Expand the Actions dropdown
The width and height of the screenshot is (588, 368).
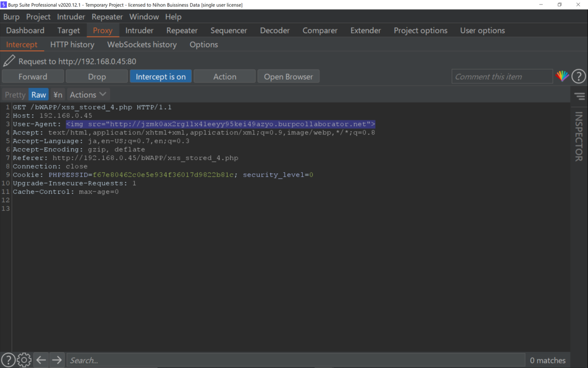tap(88, 95)
